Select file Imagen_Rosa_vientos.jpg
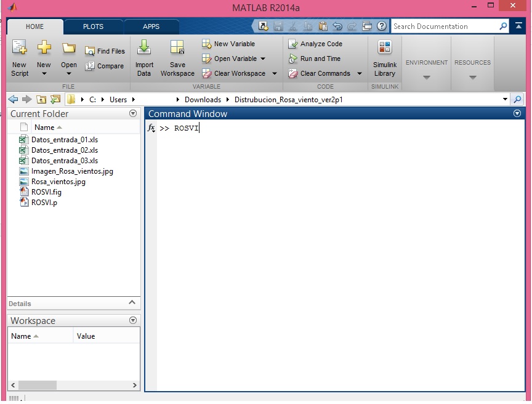This screenshot has height=404, width=532. click(x=66, y=171)
